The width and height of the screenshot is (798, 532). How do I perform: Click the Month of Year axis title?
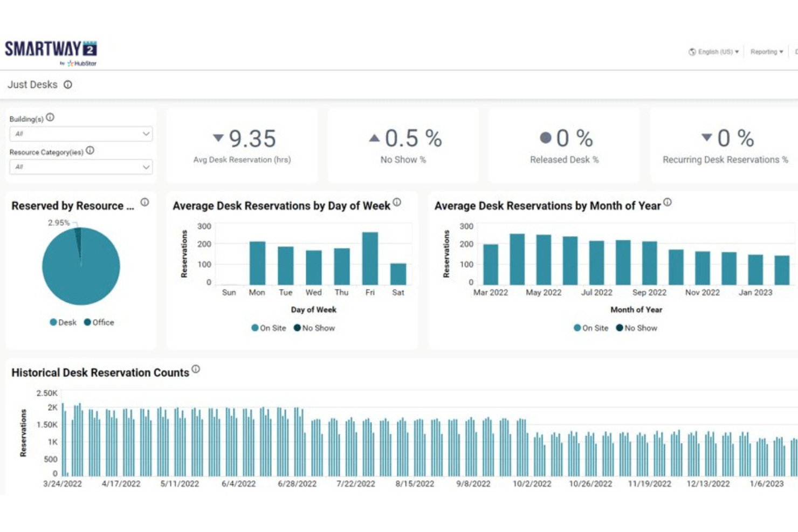[636, 309]
